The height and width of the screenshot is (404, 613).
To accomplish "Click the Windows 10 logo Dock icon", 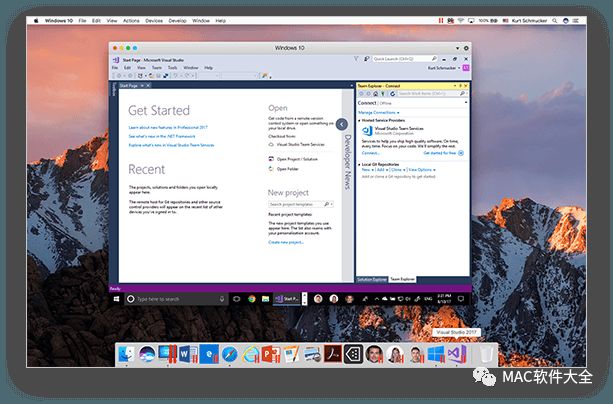I will coord(436,354).
